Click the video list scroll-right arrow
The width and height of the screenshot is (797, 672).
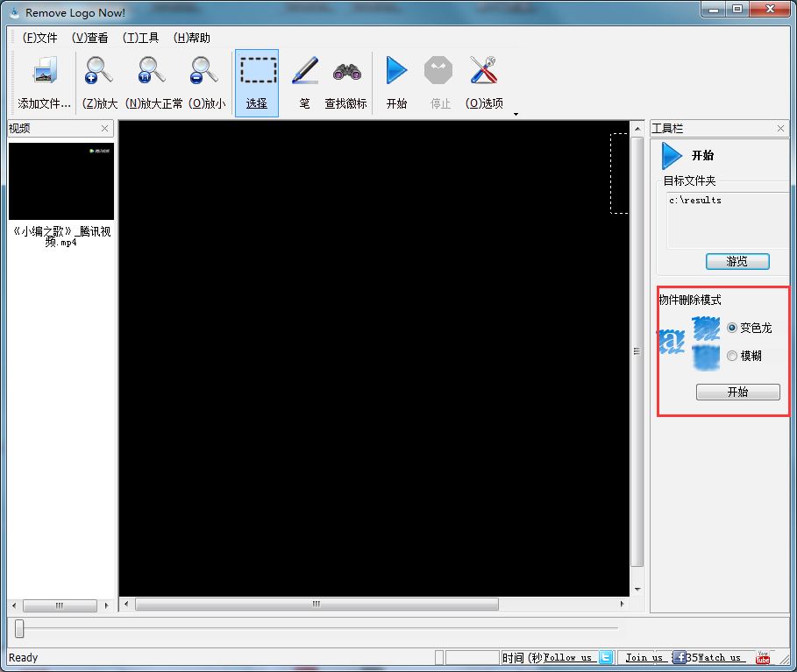point(106,605)
